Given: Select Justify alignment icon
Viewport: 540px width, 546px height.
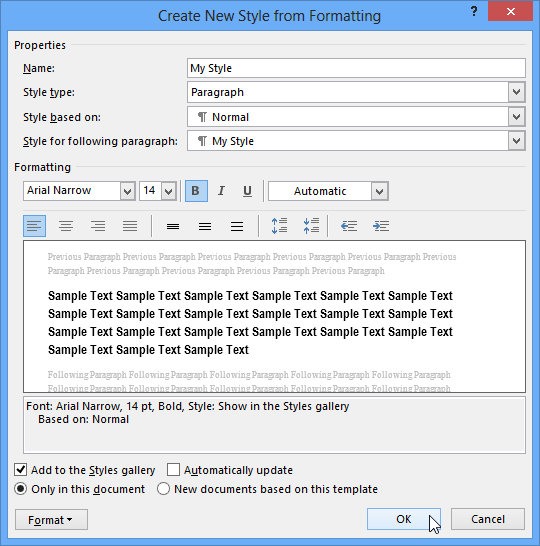Looking at the screenshot, I should tap(130, 226).
